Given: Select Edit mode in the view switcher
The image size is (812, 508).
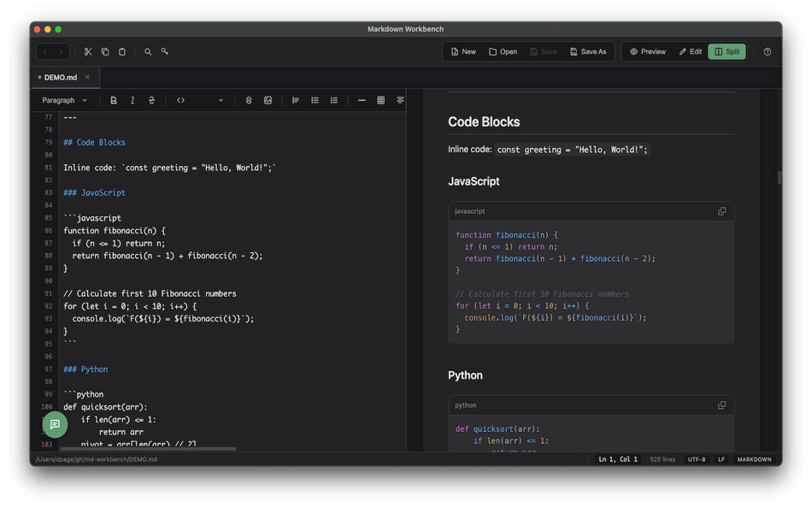Looking at the screenshot, I should (689, 51).
